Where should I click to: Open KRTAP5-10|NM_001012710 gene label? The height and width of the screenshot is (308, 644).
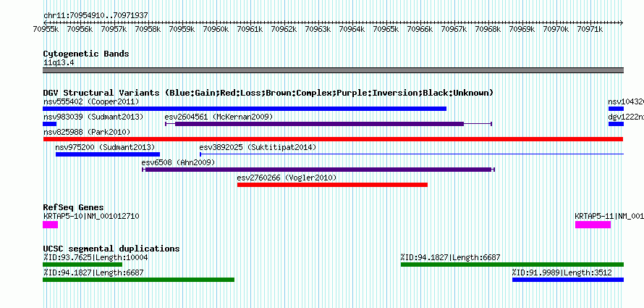coord(91,216)
